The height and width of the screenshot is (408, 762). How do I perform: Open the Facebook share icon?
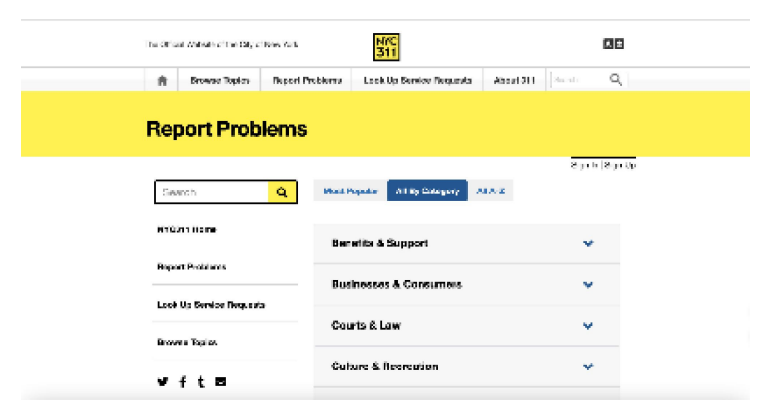click(x=182, y=381)
